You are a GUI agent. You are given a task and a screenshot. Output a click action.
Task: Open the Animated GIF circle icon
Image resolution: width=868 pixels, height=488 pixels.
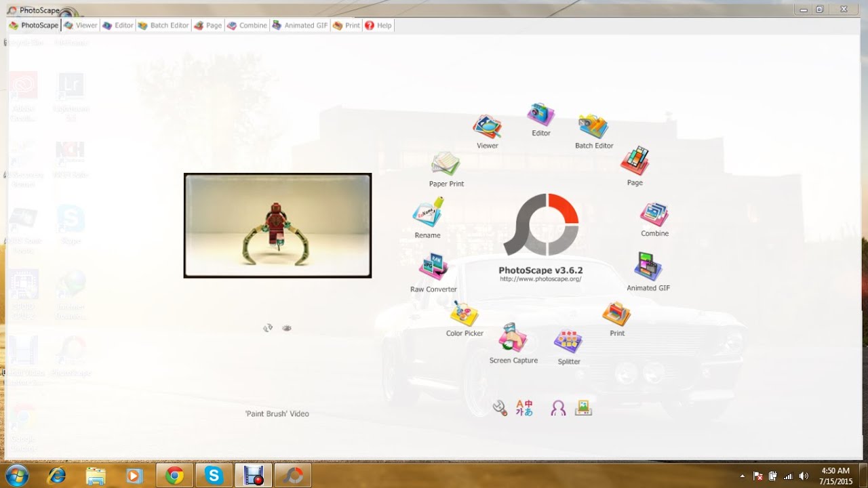click(648, 266)
